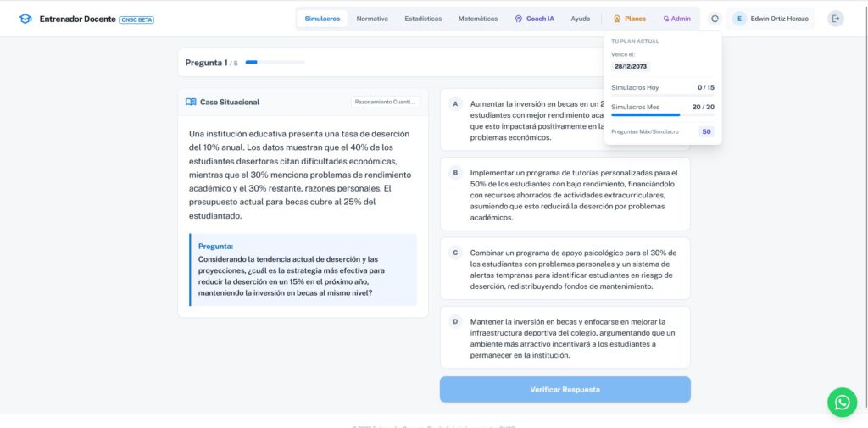Pick answer option D about infraestructura deportiva

(x=565, y=337)
